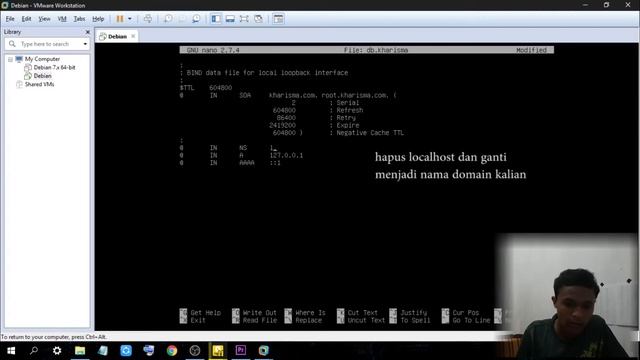Screen dimensions: 640x360
Task: Click the Write Out shortcut label
Action: (x=260, y=313)
